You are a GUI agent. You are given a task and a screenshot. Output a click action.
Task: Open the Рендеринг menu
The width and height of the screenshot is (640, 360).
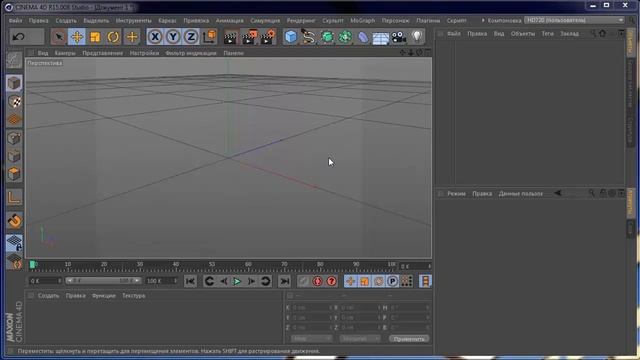click(301, 20)
